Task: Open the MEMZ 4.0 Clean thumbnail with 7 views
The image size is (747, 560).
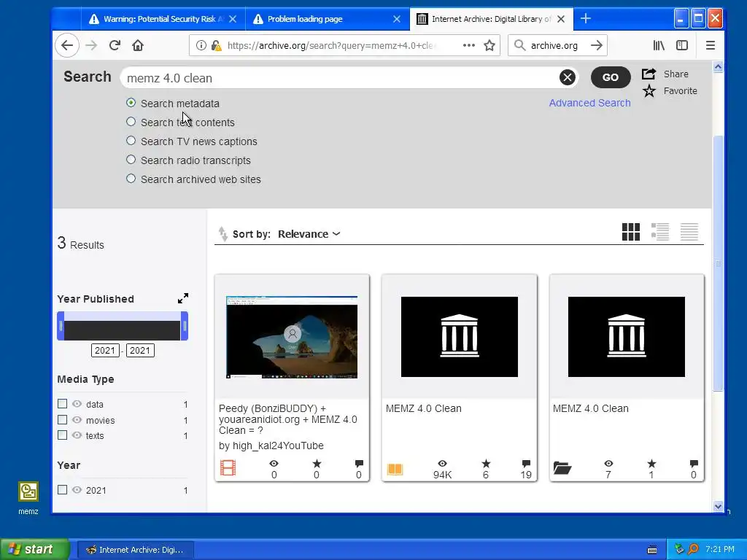Action: [626, 337]
